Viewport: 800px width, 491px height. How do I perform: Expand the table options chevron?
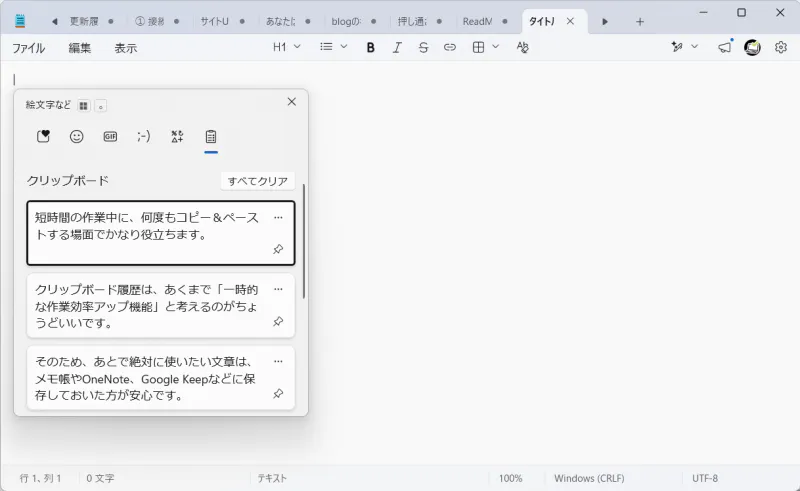pos(495,47)
